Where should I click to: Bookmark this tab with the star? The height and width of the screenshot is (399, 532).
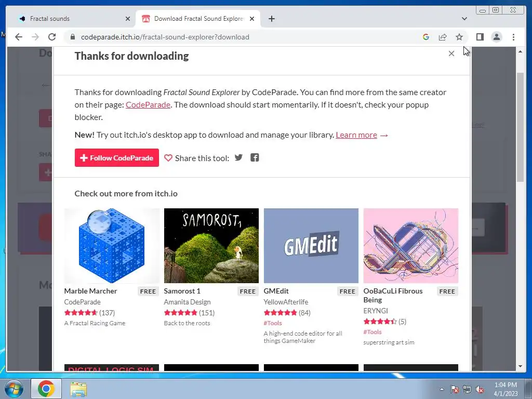[x=459, y=37]
